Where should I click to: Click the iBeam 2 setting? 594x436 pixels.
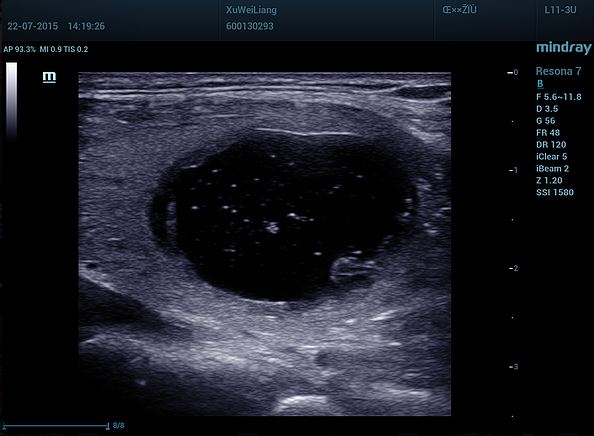pyautogui.click(x=552, y=169)
